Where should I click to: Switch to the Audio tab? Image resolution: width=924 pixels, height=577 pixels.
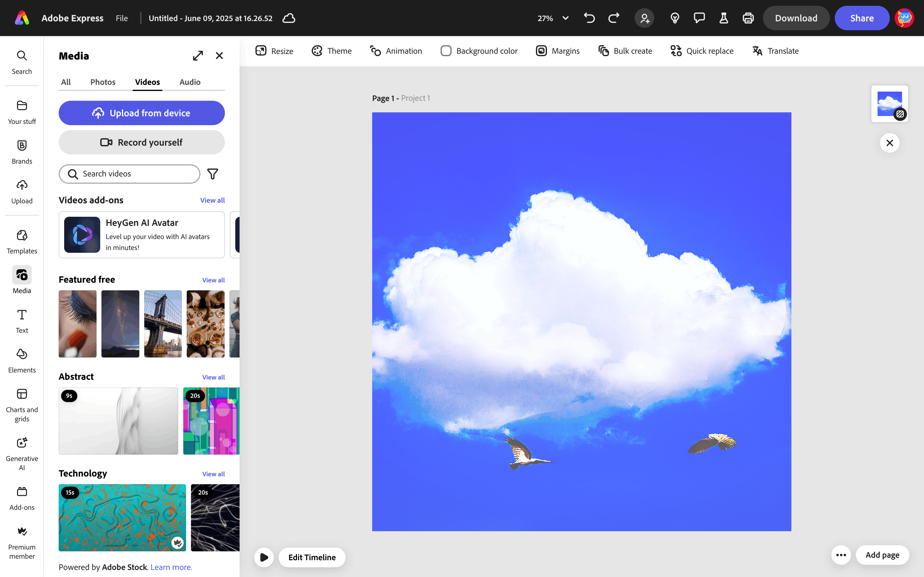(x=190, y=82)
